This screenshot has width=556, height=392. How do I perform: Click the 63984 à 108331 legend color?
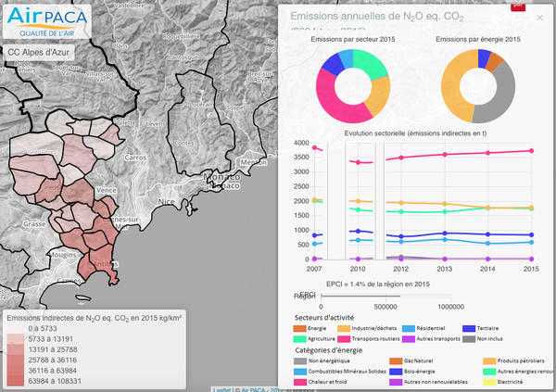[x=14, y=380]
